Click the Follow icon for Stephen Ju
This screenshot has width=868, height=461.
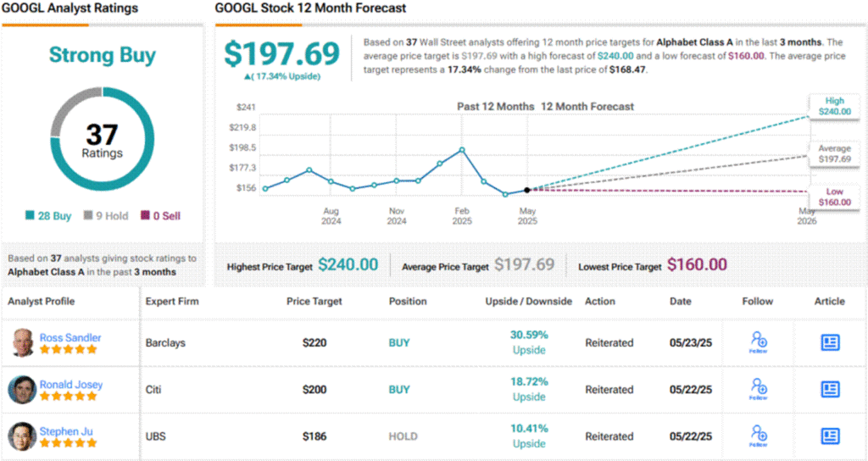pyautogui.click(x=759, y=436)
